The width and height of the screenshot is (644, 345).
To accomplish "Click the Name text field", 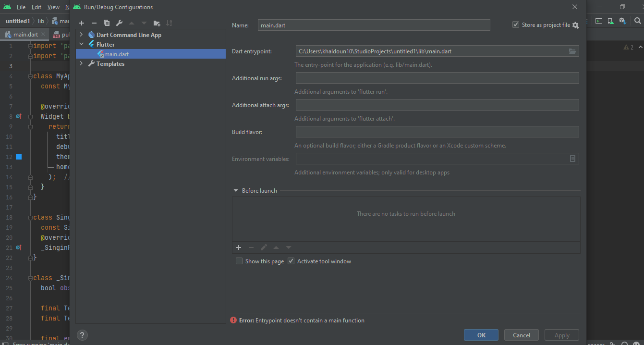I will (x=374, y=25).
